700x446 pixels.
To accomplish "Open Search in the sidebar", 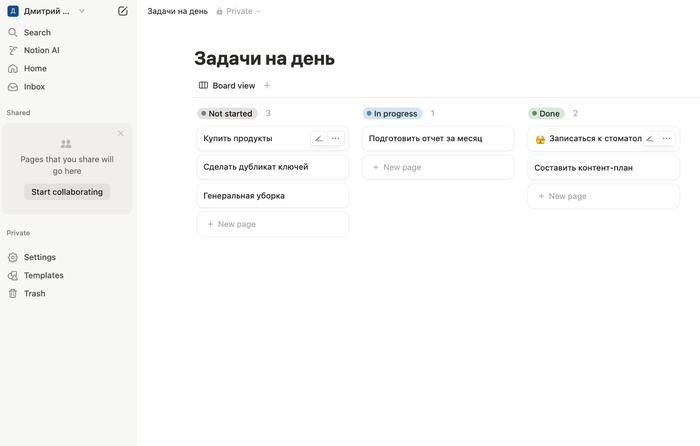I will click(37, 32).
